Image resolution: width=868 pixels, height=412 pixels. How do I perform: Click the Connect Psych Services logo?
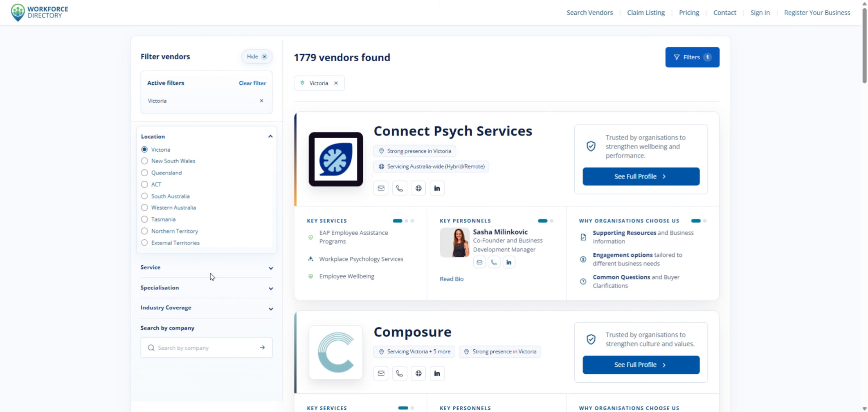click(336, 159)
